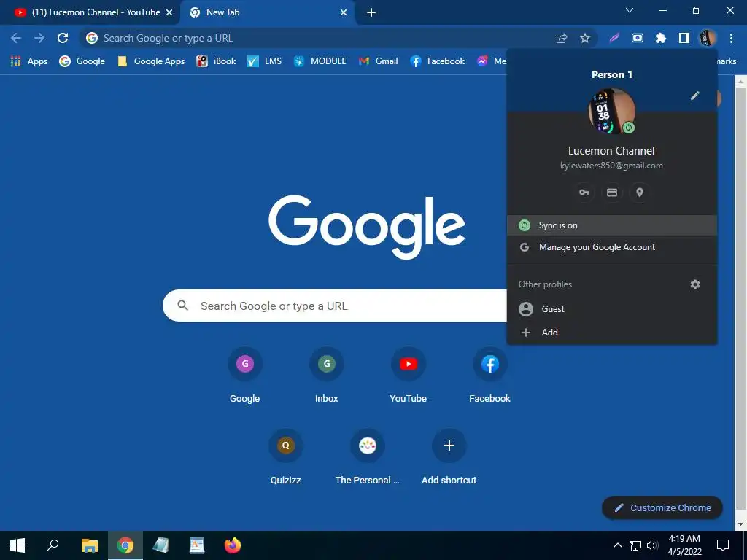Image resolution: width=747 pixels, height=560 pixels.
Task: Click the profile avatar in the toolbar
Action: point(708,38)
